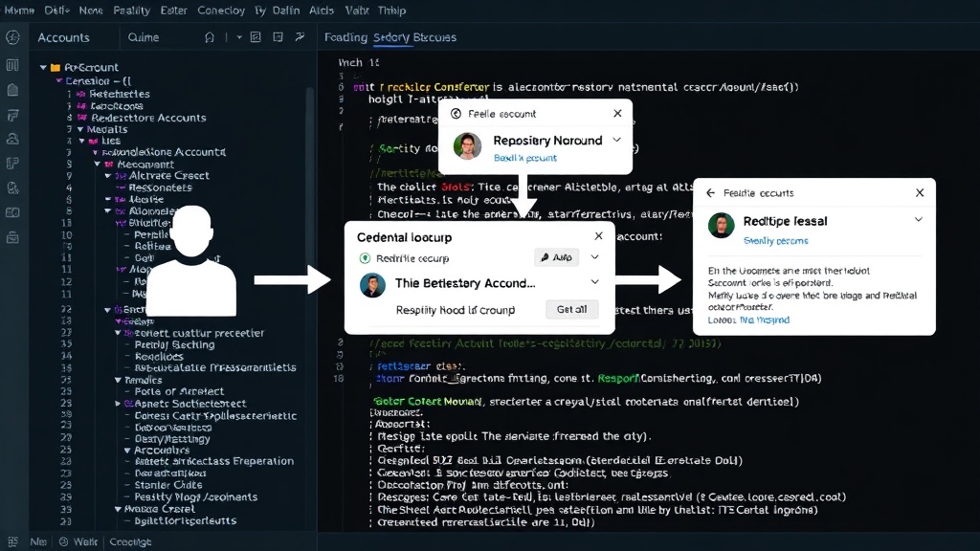Switch to the Accounts tab
980x551 pixels.
click(x=64, y=37)
